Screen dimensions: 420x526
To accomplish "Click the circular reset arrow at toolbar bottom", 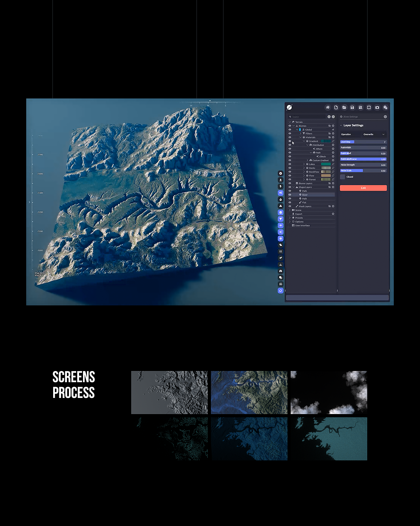I will pos(281,291).
